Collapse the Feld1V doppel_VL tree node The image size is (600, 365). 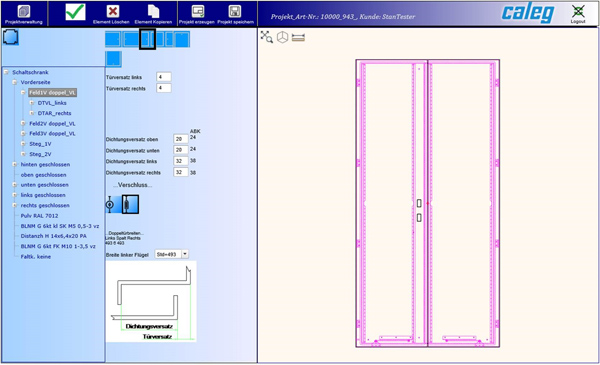[x=23, y=93]
